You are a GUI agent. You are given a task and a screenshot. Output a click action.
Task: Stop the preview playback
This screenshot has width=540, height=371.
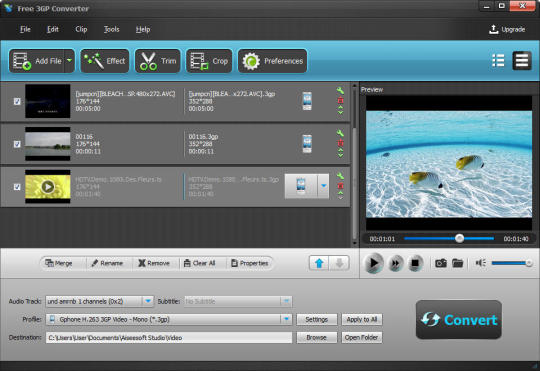(x=415, y=264)
